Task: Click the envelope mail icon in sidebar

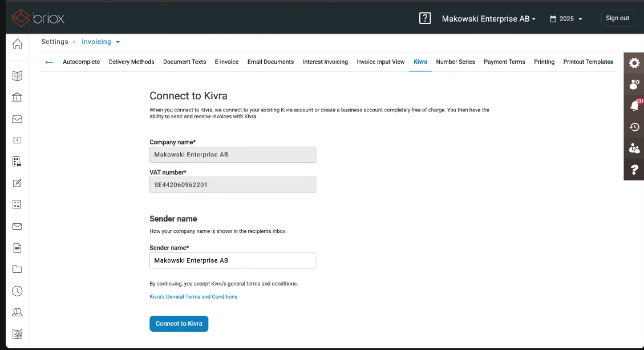Action: pyautogui.click(x=17, y=226)
